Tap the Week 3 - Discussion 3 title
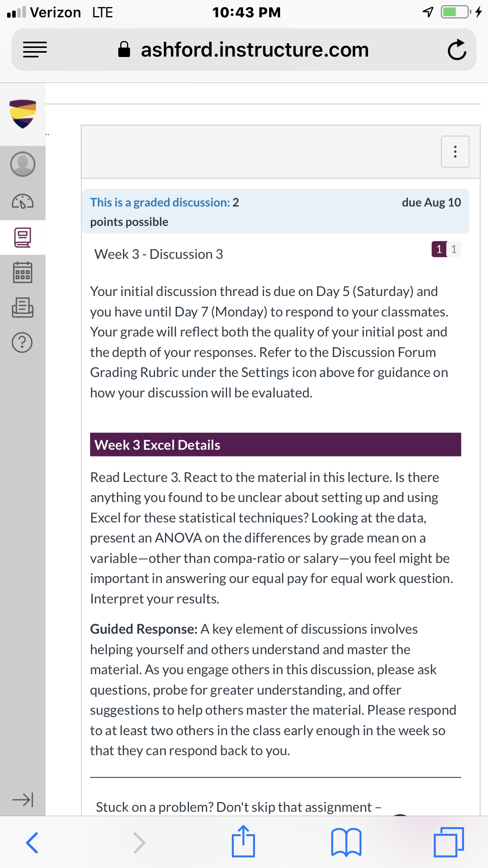The height and width of the screenshot is (868, 488). (159, 254)
